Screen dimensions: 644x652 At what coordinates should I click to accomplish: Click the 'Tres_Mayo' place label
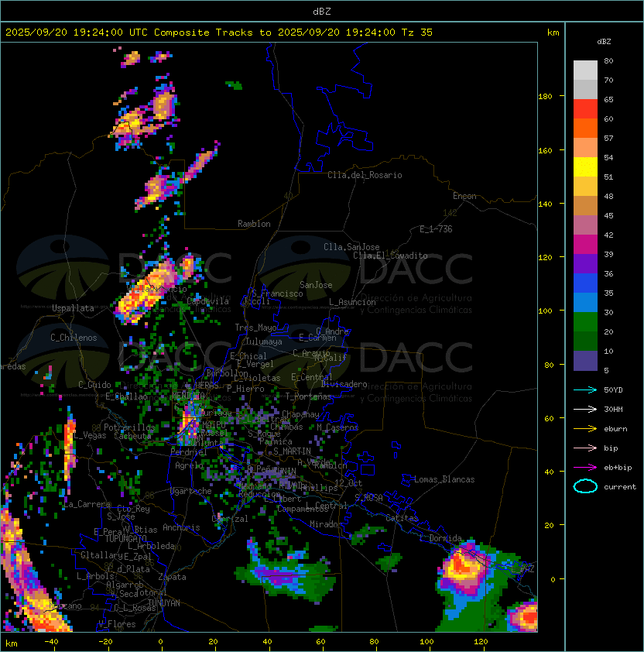pyautogui.click(x=255, y=328)
